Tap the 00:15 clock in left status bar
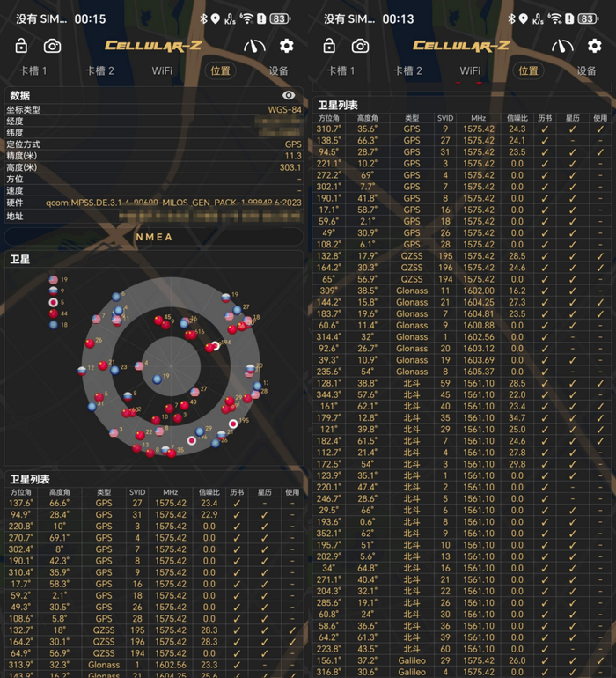This screenshot has height=678, width=616. pos(90,19)
